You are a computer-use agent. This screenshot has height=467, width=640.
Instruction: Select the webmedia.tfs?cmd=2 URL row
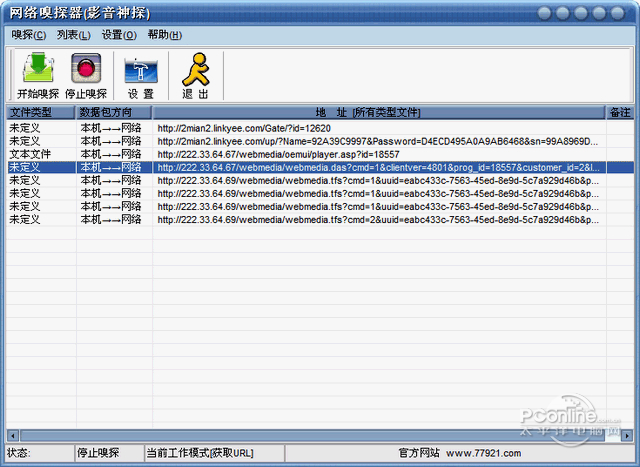coord(320,220)
